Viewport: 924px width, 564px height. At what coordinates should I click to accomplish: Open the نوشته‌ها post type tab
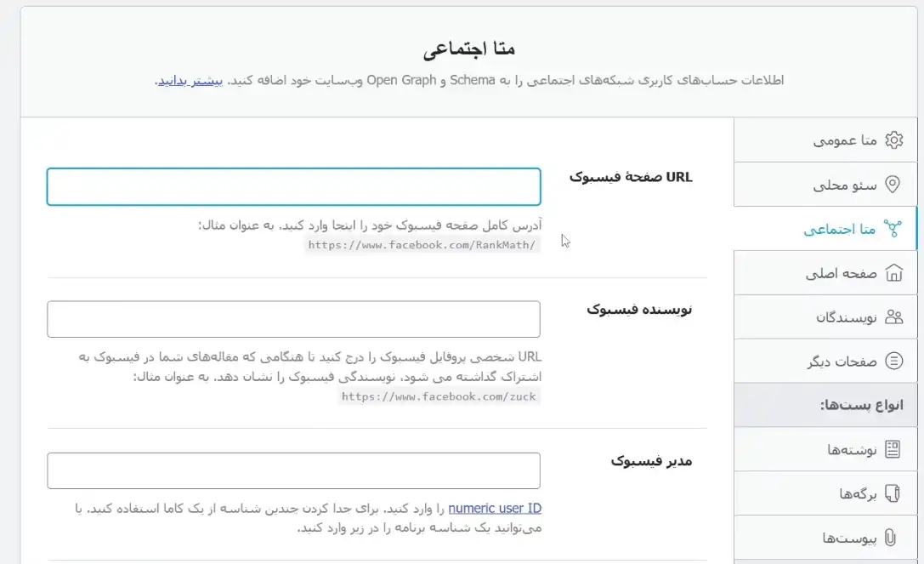click(x=825, y=449)
